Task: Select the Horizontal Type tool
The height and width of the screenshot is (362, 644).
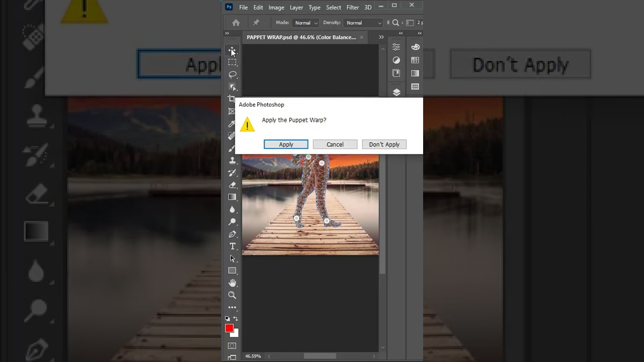Action: click(x=232, y=246)
